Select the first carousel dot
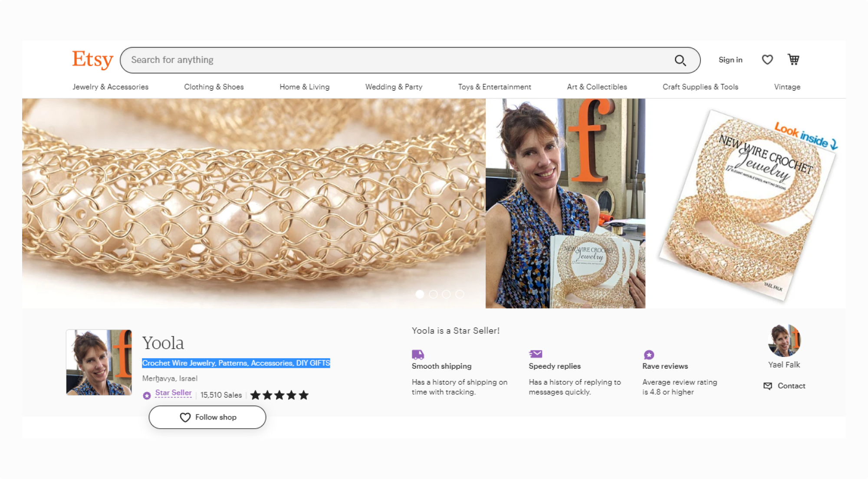The image size is (868, 479). tap(420, 294)
